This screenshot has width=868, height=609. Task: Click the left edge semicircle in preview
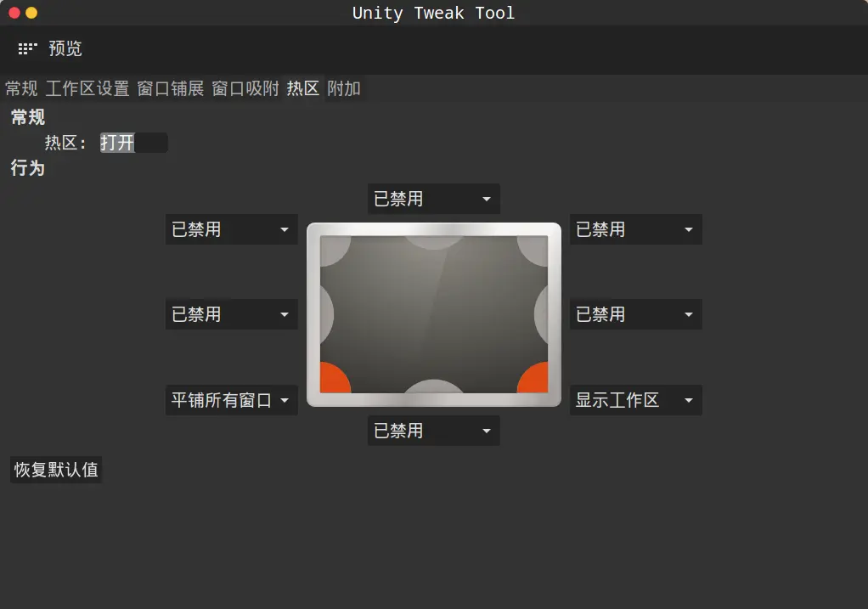pos(327,314)
